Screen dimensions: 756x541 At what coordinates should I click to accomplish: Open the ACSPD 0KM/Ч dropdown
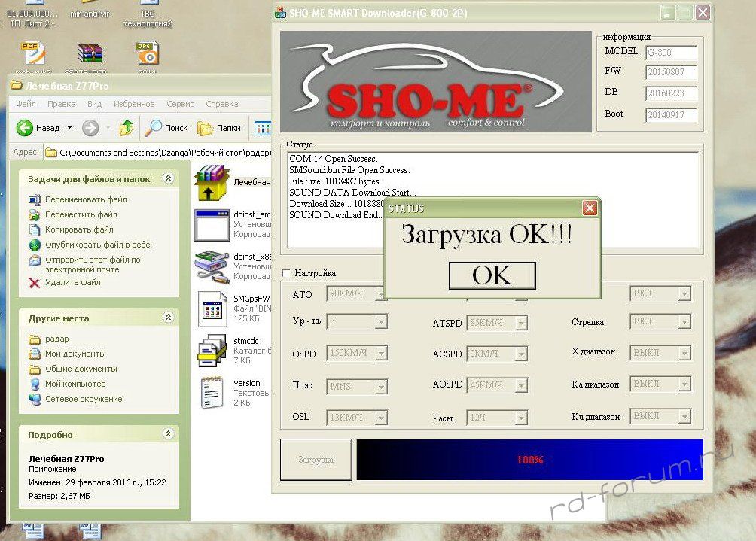pyautogui.click(x=521, y=354)
